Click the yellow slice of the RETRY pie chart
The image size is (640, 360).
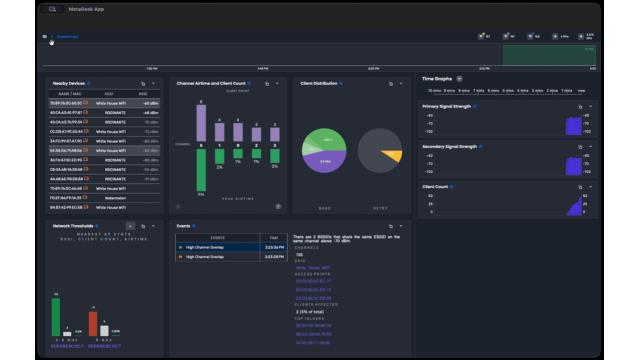[394, 155]
